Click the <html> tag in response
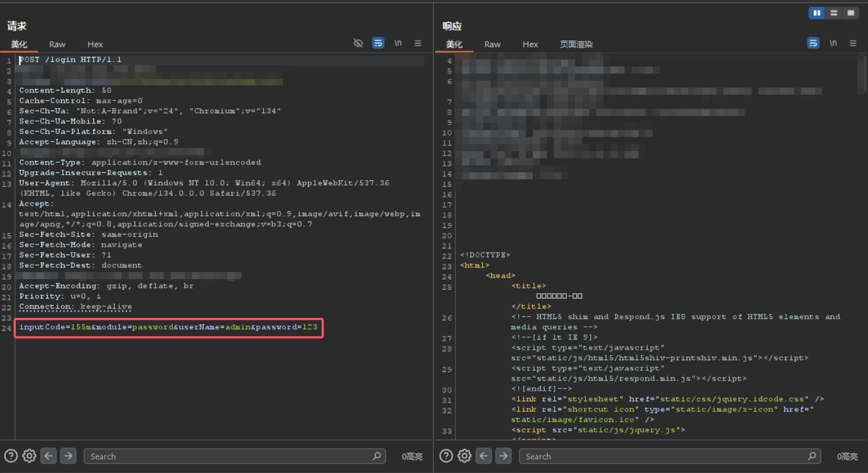 point(475,266)
